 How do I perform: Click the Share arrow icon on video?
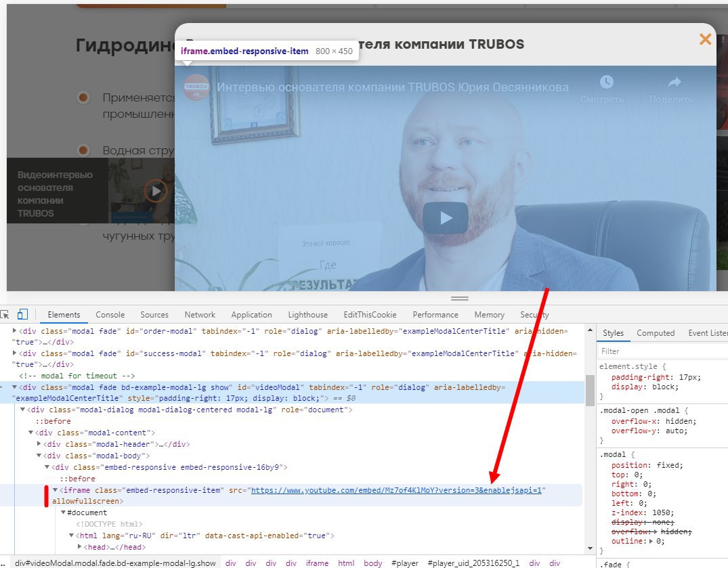674,82
